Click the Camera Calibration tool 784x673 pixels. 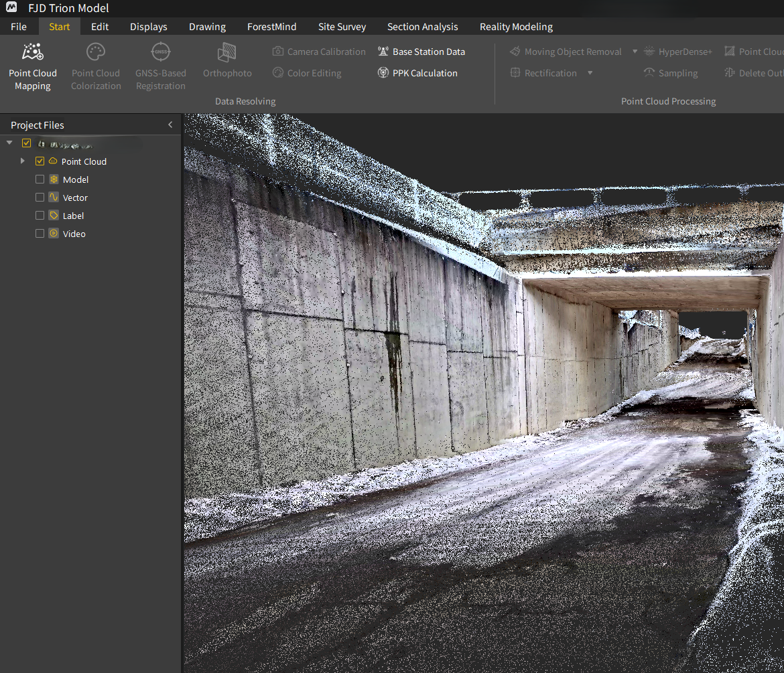pos(319,52)
